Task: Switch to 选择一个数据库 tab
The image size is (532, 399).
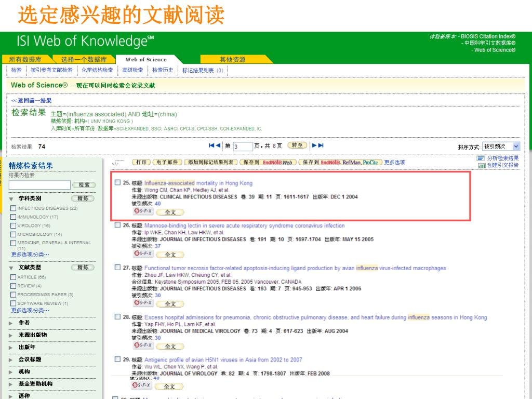Action: pyautogui.click(x=84, y=59)
